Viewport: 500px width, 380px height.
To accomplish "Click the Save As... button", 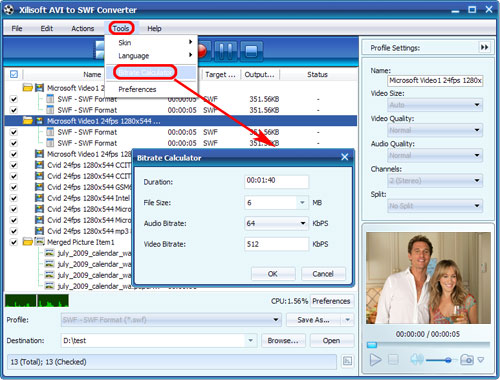I will 313,320.
